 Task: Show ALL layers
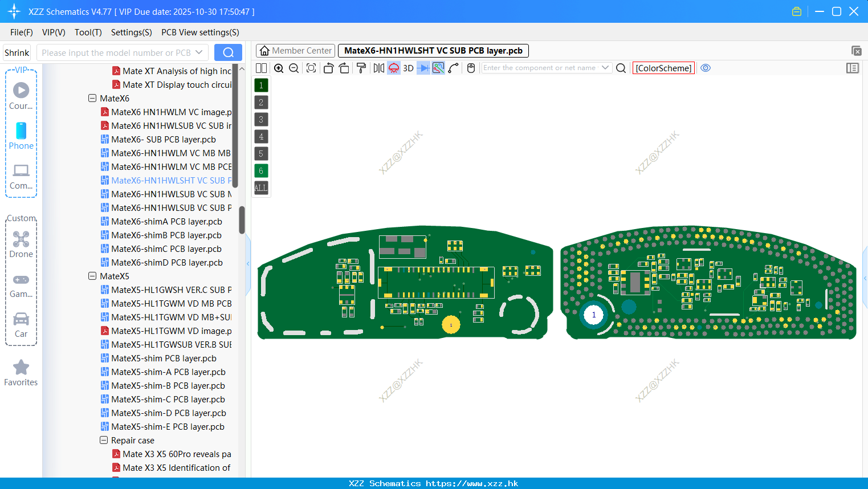pyautogui.click(x=261, y=188)
